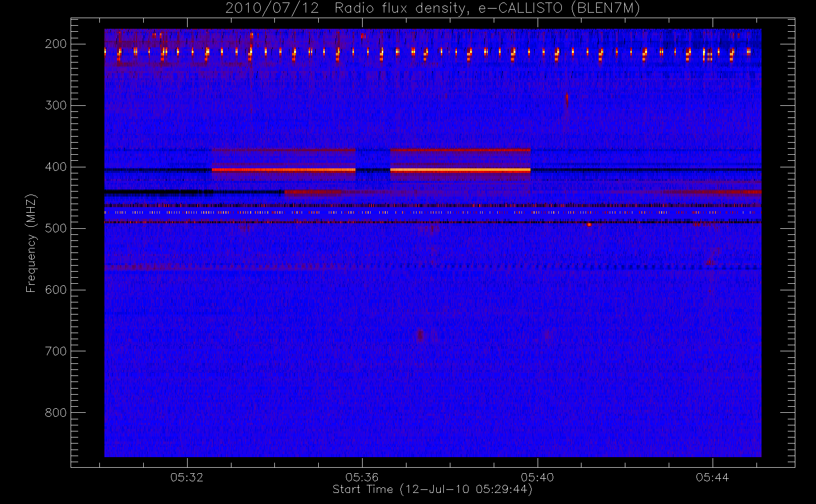
Task: Select the 300 frequency axis label
Action: (55, 105)
